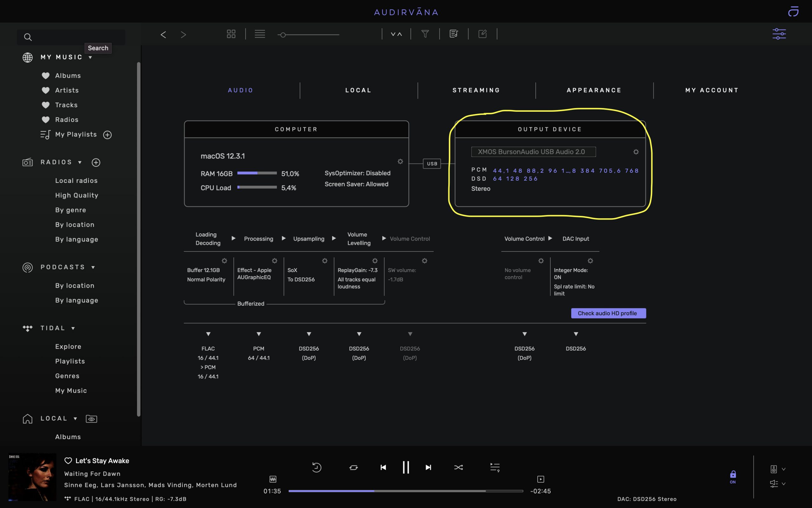Open ReplayGain settings gear

[375, 261]
